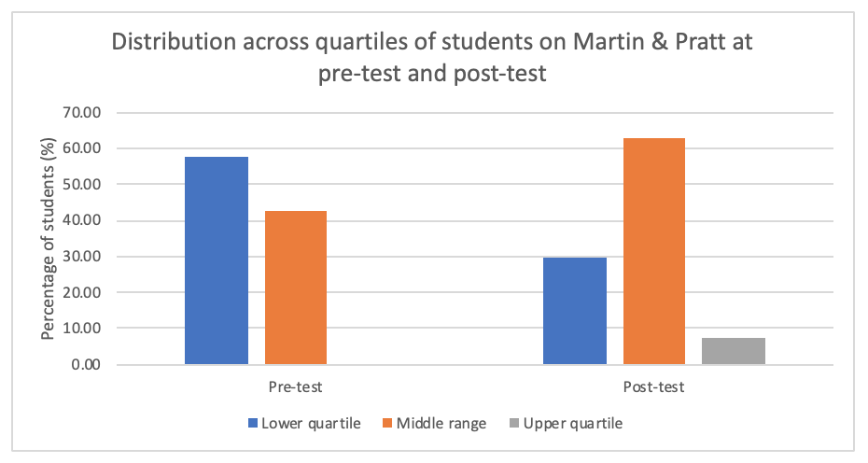Click the blue Pre-test lower quartile bar
Screen dimensions: 868x463
[217, 260]
